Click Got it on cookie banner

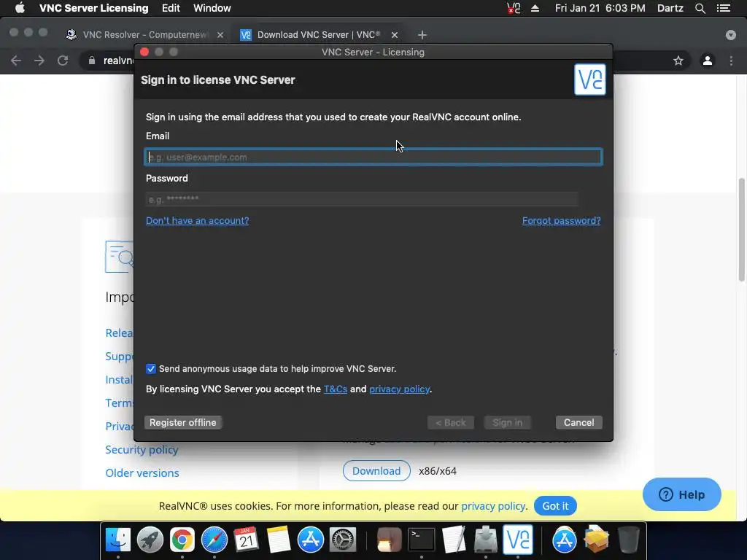click(555, 506)
